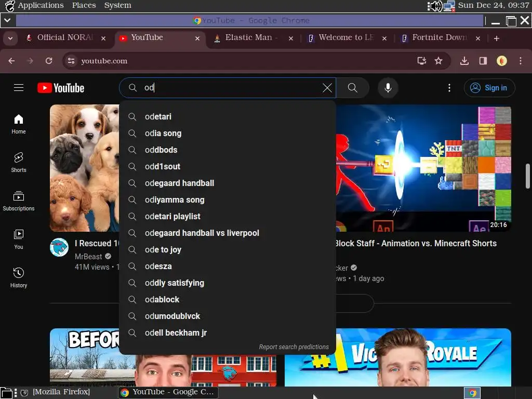Image resolution: width=532 pixels, height=399 pixels.
Task: Select odegaard handball vs liverpool suggestion
Action: pyautogui.click(x=228, y=233)
